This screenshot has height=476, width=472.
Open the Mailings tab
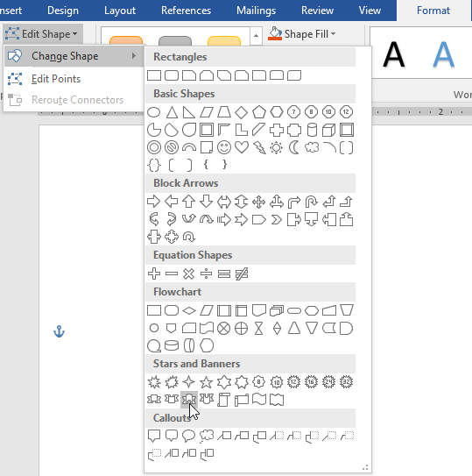256,11
